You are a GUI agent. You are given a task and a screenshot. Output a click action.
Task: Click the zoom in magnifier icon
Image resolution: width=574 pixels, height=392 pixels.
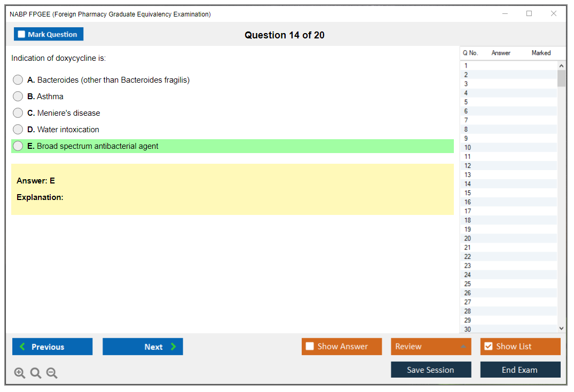tap(20, 373)
